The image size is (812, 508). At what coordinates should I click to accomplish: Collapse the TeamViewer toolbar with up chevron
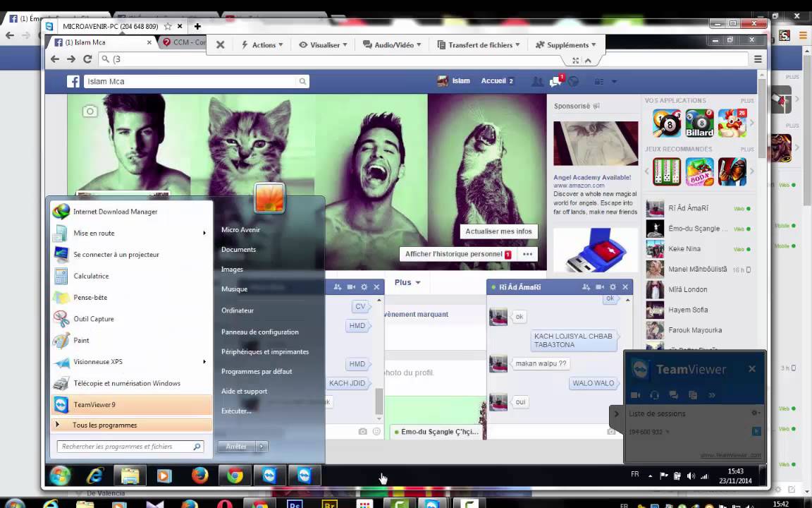pos(589,61)
